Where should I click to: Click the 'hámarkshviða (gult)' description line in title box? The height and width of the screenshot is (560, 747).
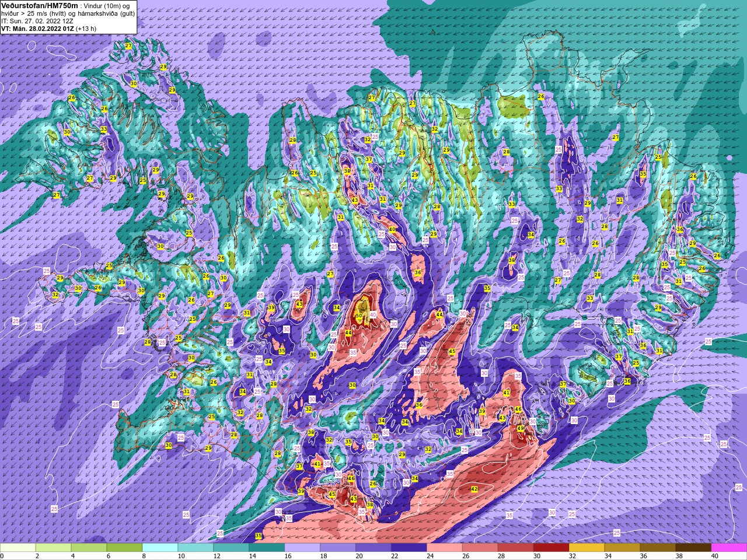tap(68, 13)
